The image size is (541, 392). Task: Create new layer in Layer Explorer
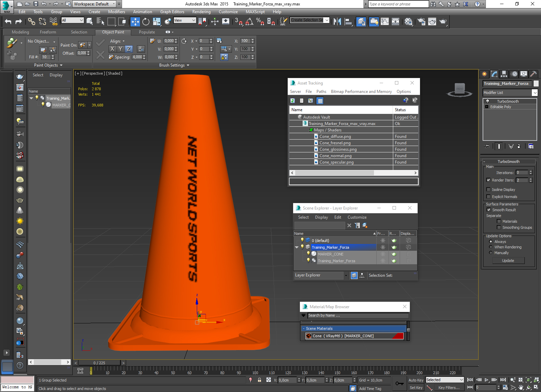coord(365,225)
